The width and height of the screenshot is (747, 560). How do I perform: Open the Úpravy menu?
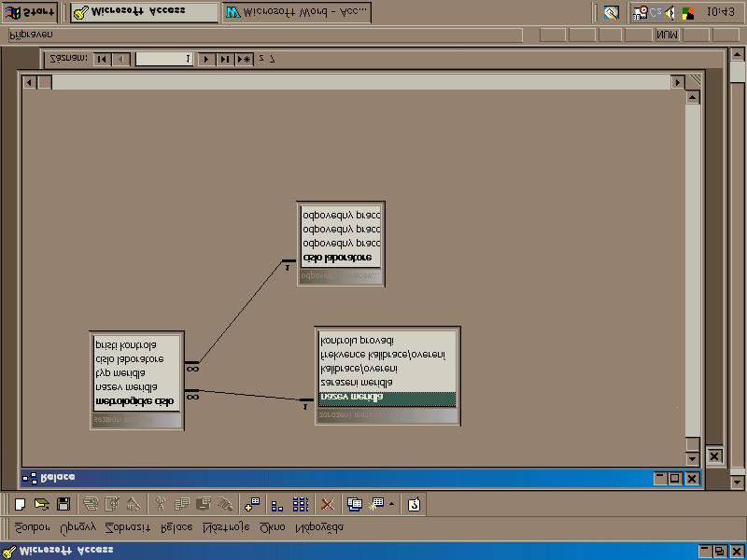click(78, 527)
